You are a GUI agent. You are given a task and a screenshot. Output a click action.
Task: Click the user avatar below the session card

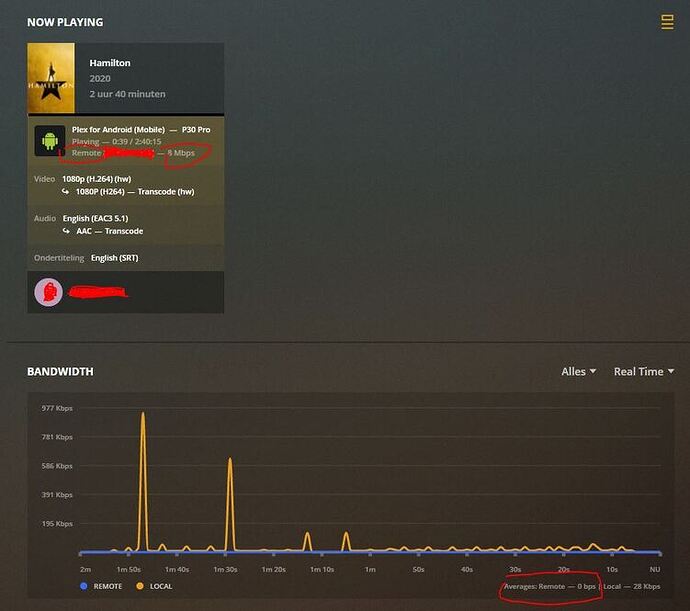(48, 292)
